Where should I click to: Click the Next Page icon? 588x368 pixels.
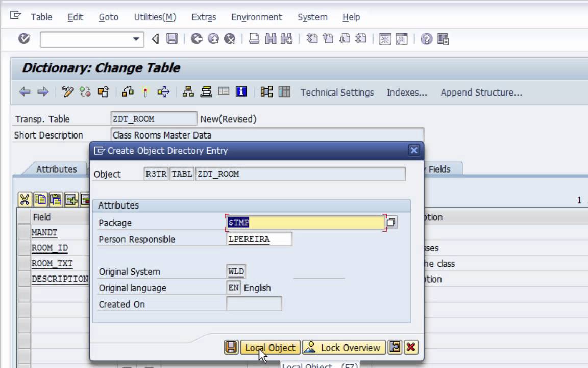pyautogui.click(x=345, y=39)
